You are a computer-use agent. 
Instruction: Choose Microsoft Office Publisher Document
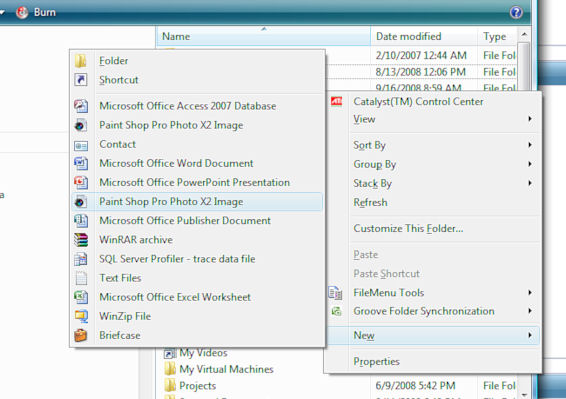pos(197,221)
